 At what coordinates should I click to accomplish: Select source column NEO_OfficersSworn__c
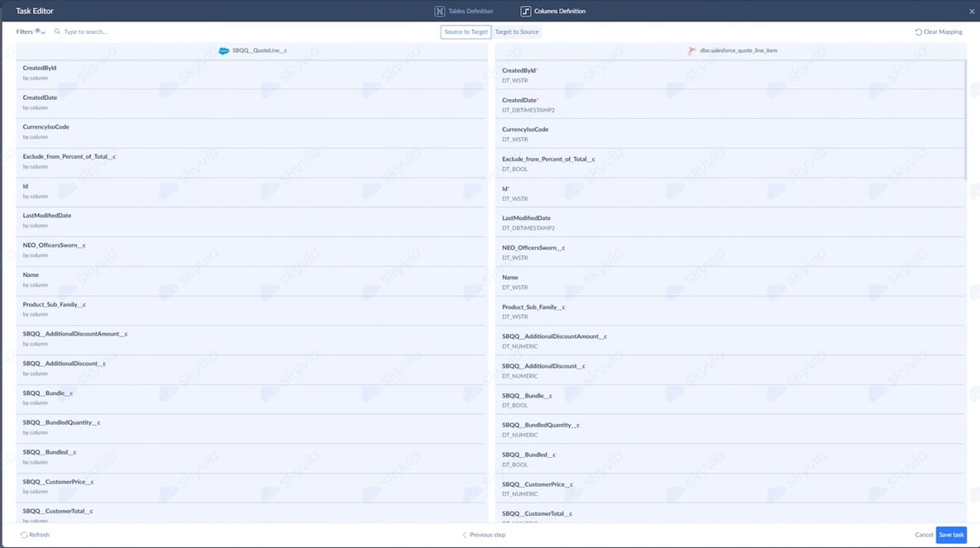pyautogui.click(x=251, y=251)
